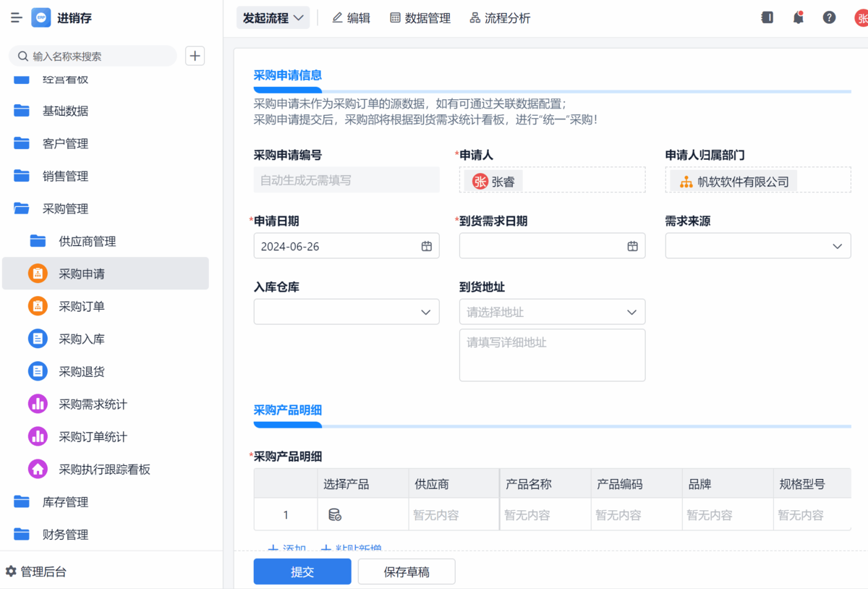
Task: Open the notification bell
Action: tap(798, 18)
